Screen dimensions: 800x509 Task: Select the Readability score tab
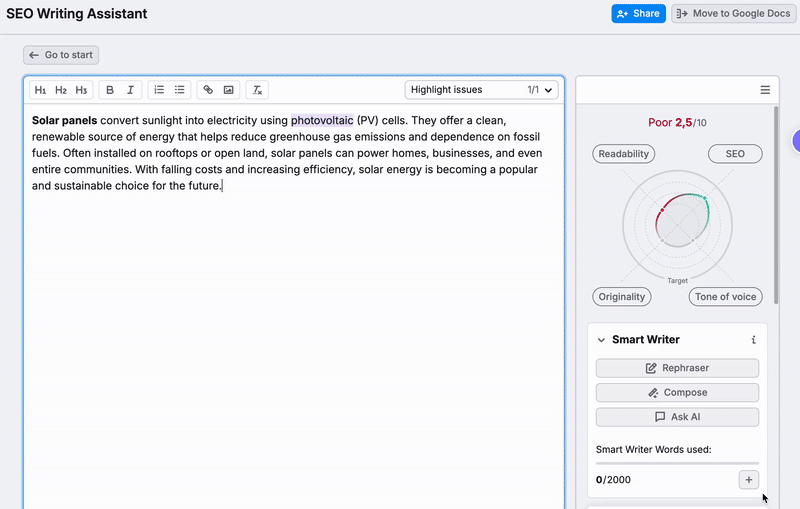coord(624,154)
